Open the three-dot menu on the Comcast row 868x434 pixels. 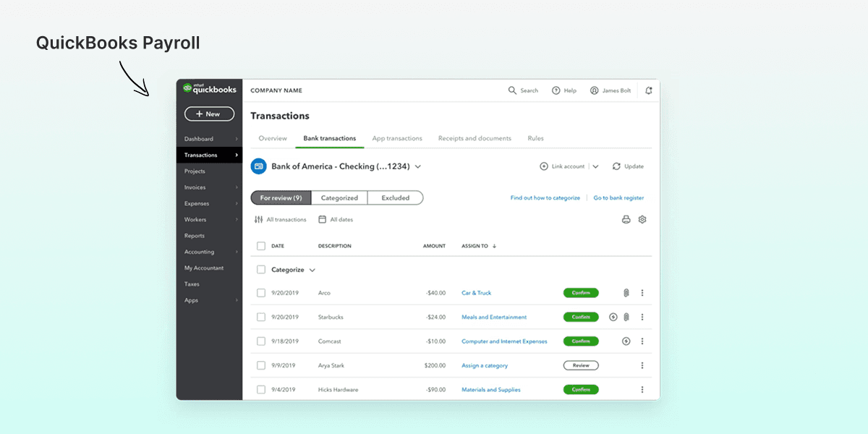click(642, 341)
